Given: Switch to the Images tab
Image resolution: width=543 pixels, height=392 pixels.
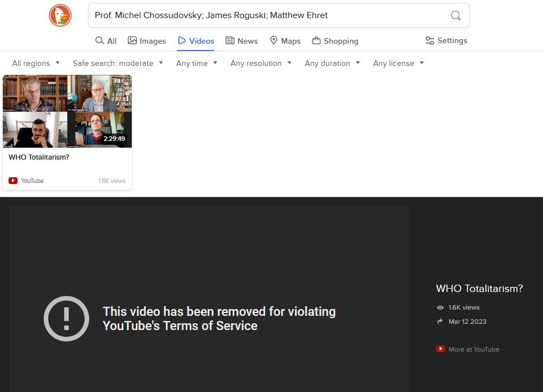Looking at the screenshot, I should [147, 41].
